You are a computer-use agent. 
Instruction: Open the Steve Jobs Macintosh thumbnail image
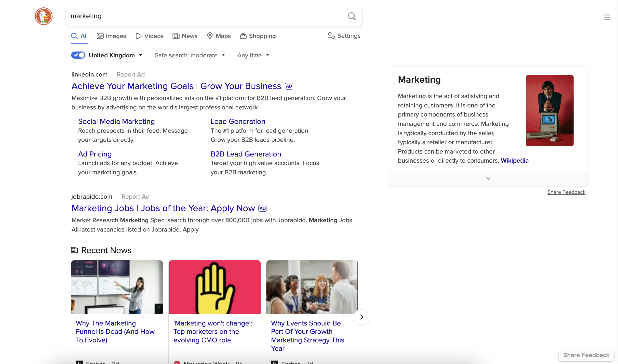550,111
